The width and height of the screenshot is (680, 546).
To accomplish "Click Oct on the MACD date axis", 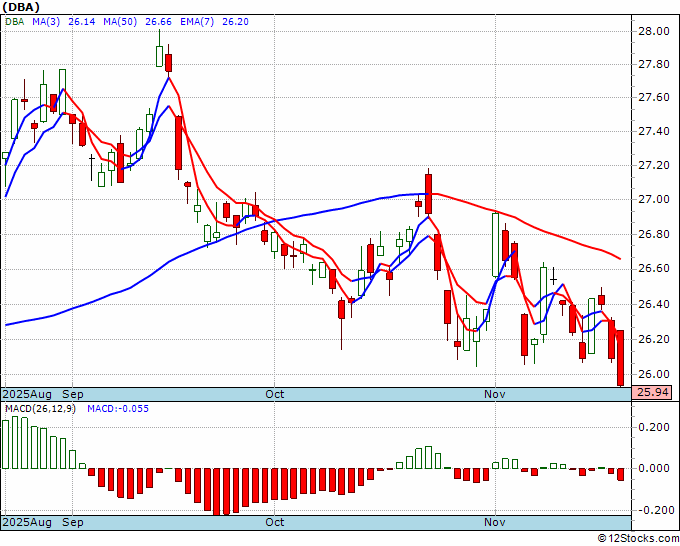I will coord(275,522).
